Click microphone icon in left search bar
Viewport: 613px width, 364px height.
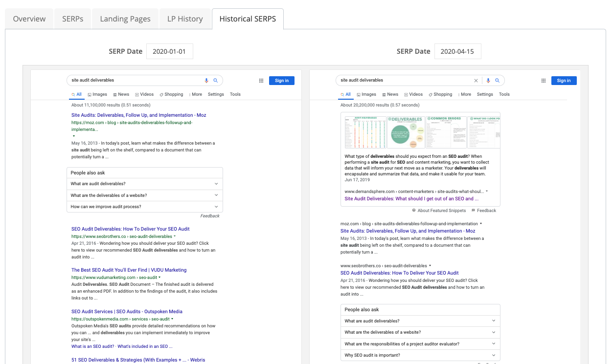(x=206, y=81)
